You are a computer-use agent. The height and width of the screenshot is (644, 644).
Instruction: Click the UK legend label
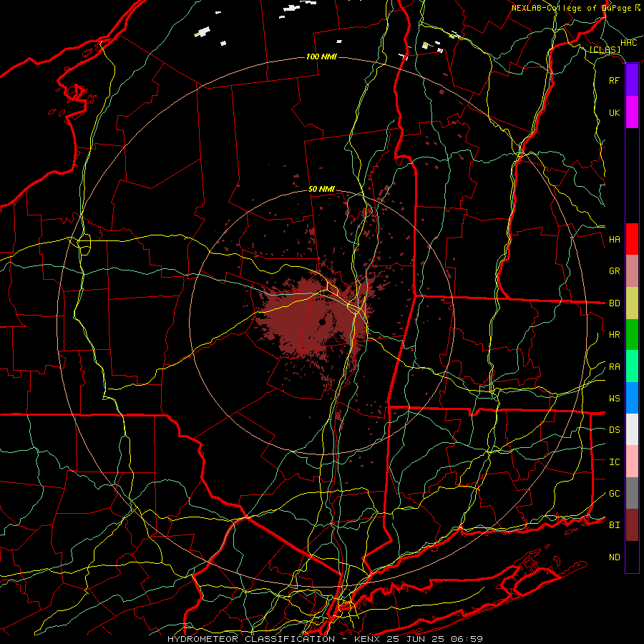coord(614,112)
